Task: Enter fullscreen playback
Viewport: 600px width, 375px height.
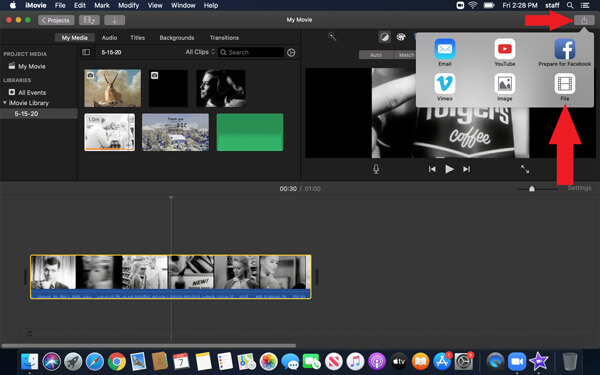Action: point(525,169)
